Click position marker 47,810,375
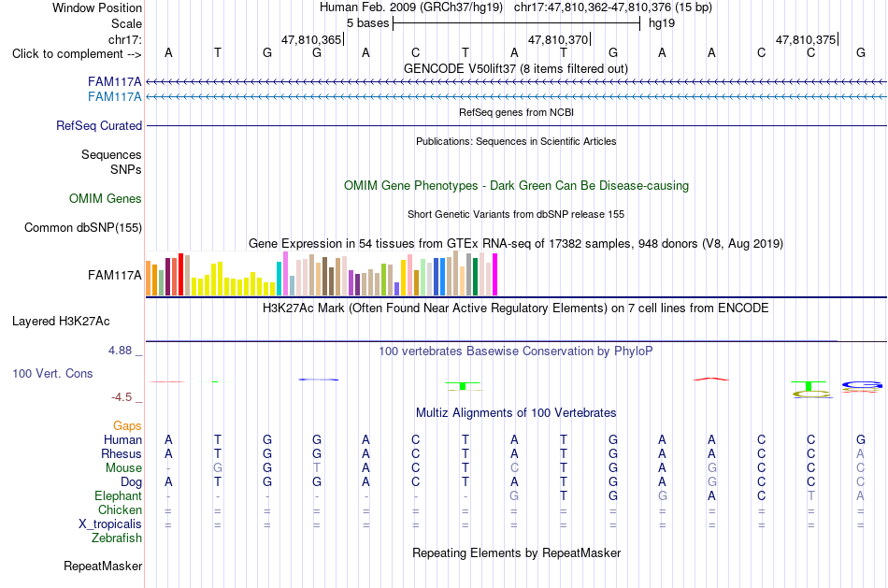The image size is (888, 588). (x=806, y=39)
